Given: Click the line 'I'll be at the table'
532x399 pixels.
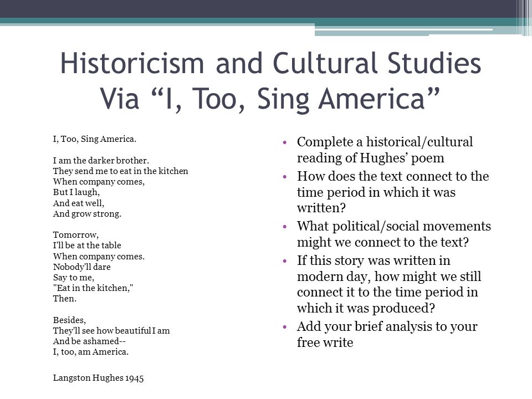Looking at the screenshot, I should [87, 245].
